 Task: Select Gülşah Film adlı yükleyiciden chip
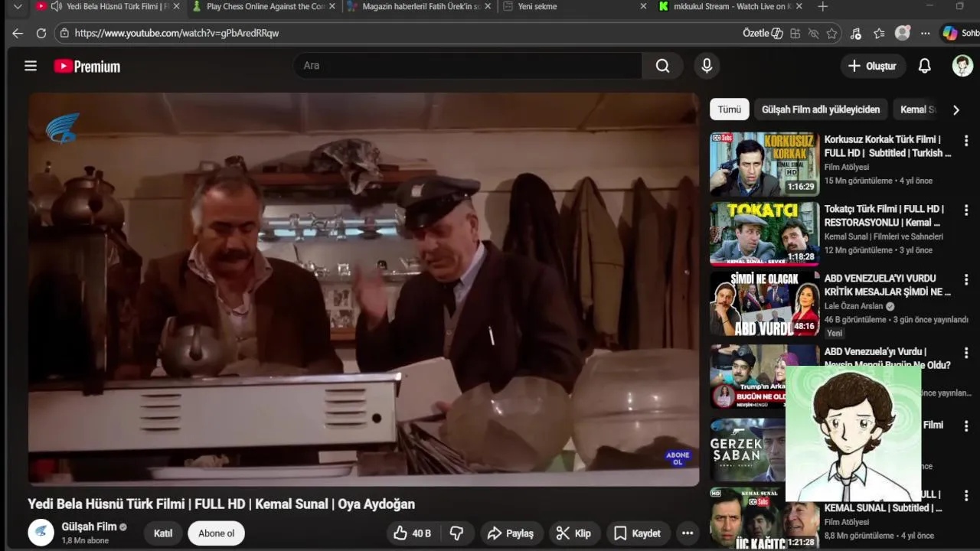point(821,109)
